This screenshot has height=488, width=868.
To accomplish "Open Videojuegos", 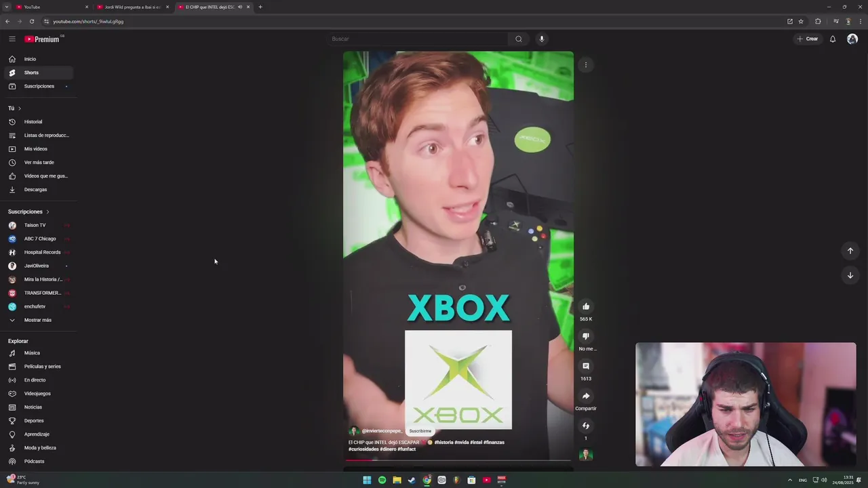I will (39, 394).
